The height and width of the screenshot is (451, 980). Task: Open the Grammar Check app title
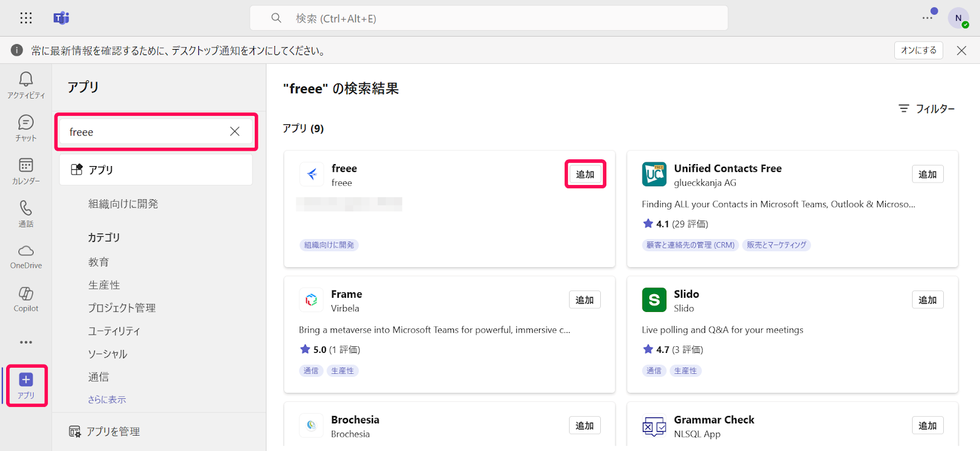(714, 420)
